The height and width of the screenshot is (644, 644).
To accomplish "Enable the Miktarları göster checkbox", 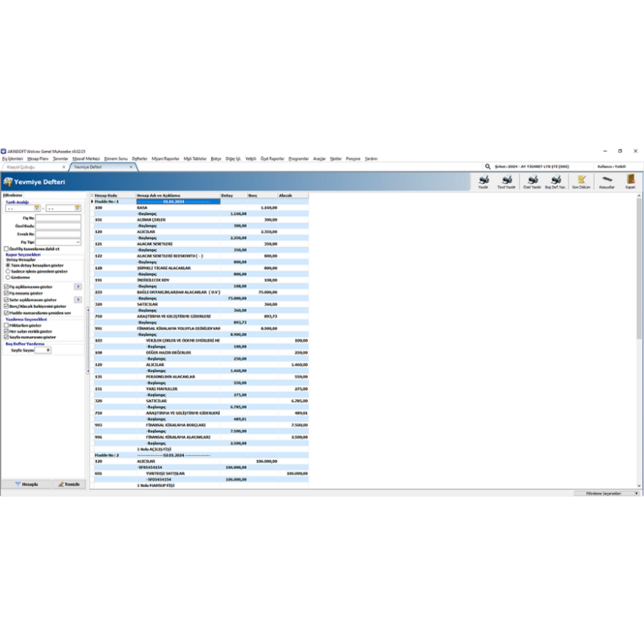I will click(x=6, y=325).
